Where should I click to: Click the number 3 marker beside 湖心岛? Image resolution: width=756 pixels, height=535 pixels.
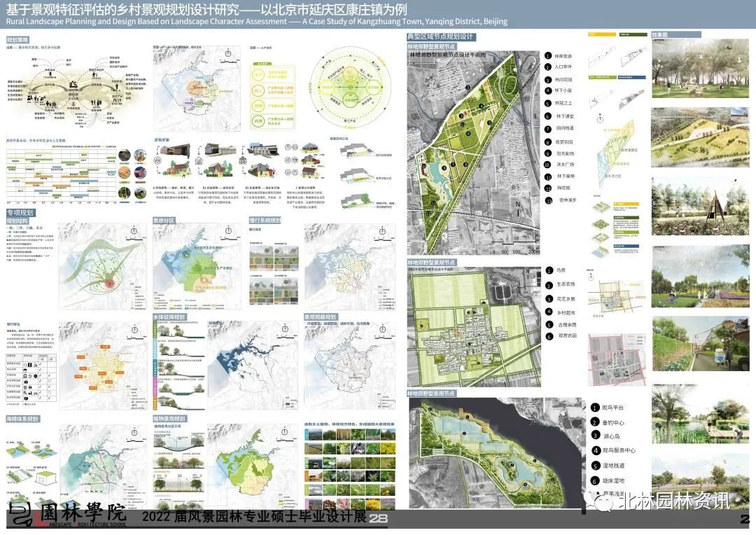596,436
